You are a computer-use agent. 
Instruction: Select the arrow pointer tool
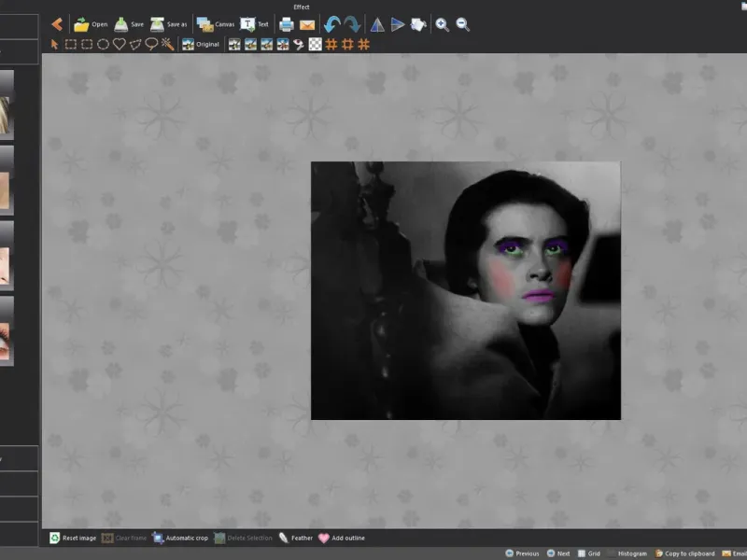click(x=54, y=44)
